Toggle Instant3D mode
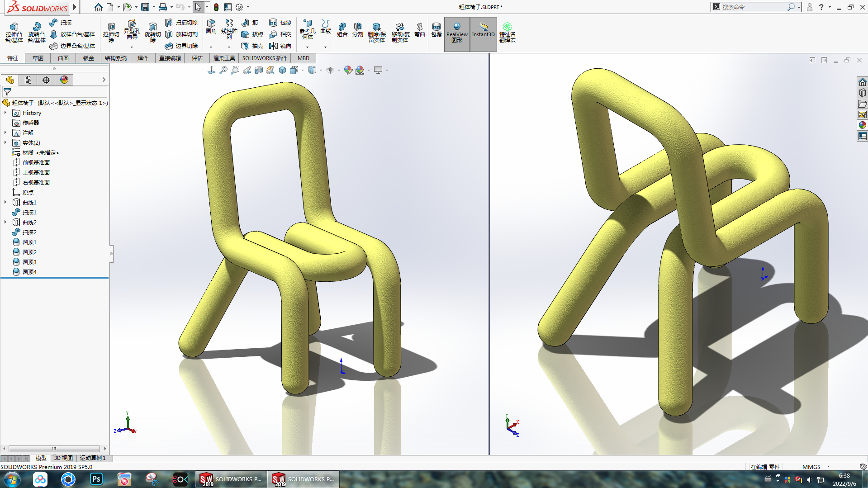Screen dimensions: 868x488 (x=484, y=34)
